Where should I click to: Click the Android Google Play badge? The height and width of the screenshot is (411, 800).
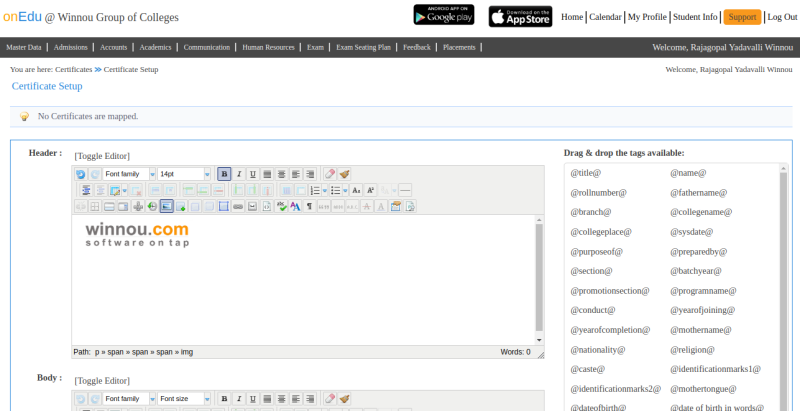coord(443,16)
